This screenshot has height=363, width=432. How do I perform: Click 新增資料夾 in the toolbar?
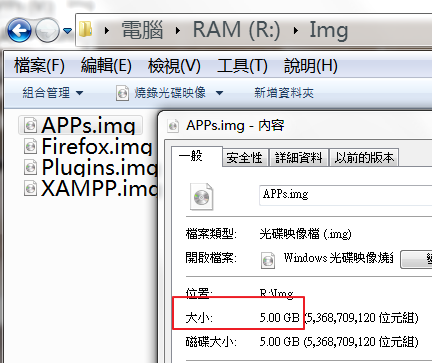[284, 93]
